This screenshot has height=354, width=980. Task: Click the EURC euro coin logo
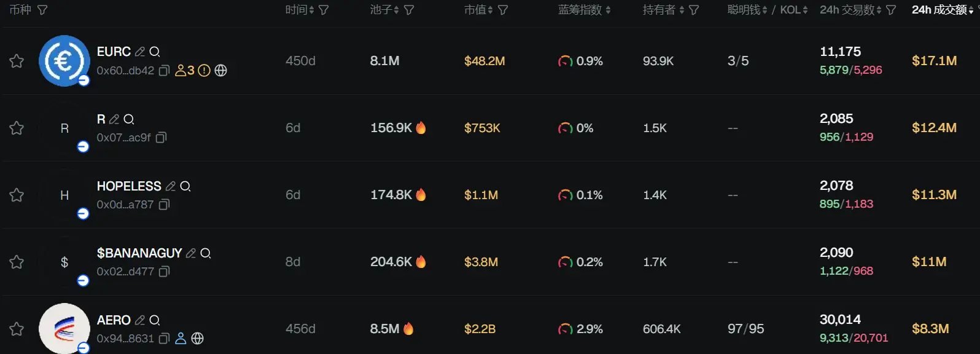pos(64,61)
